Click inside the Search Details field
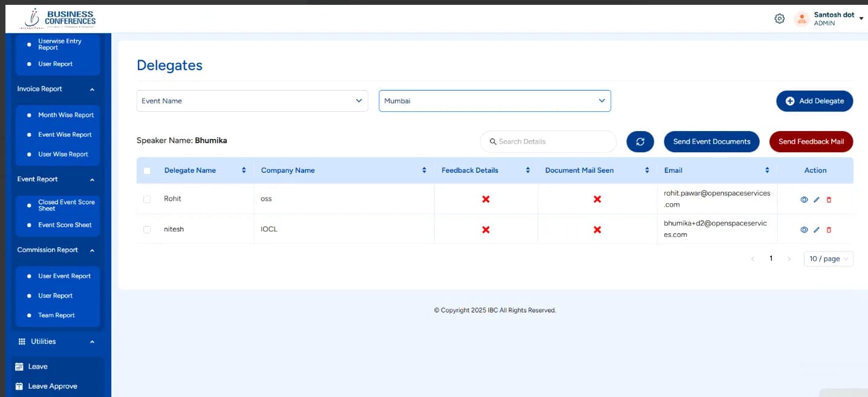 [548, 141]
